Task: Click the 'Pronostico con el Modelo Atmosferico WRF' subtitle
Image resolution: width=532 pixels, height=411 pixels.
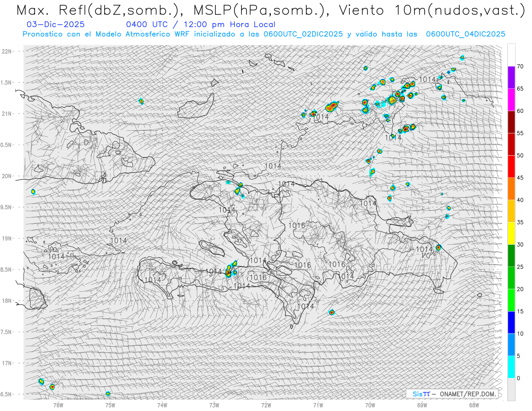Action: point(106,34)
